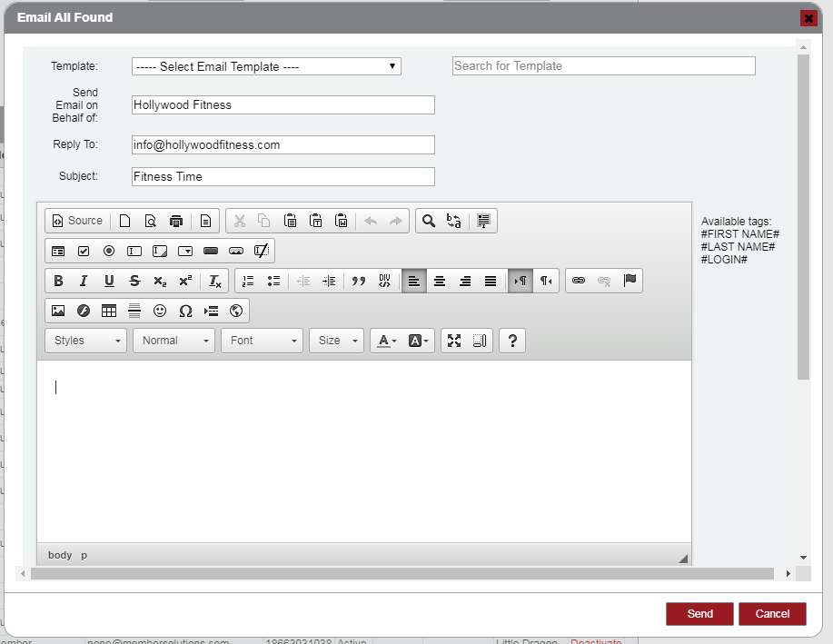Toggle bold formatting in the editor
Image resolution: width=833 pixels, height=644 pixels.
58,281
